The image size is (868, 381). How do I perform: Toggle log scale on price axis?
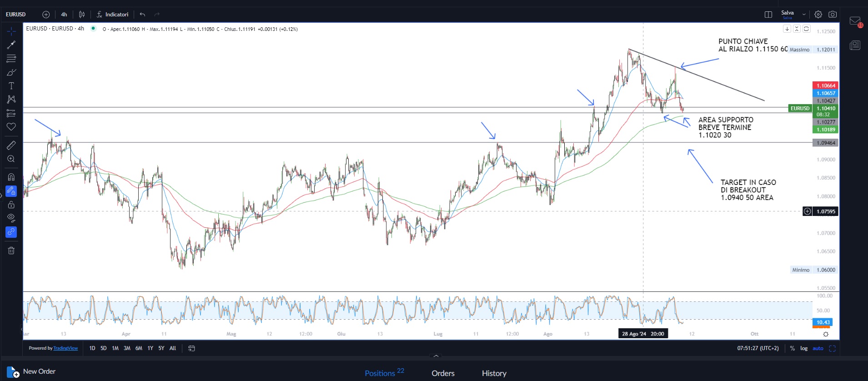pos(804,348)
